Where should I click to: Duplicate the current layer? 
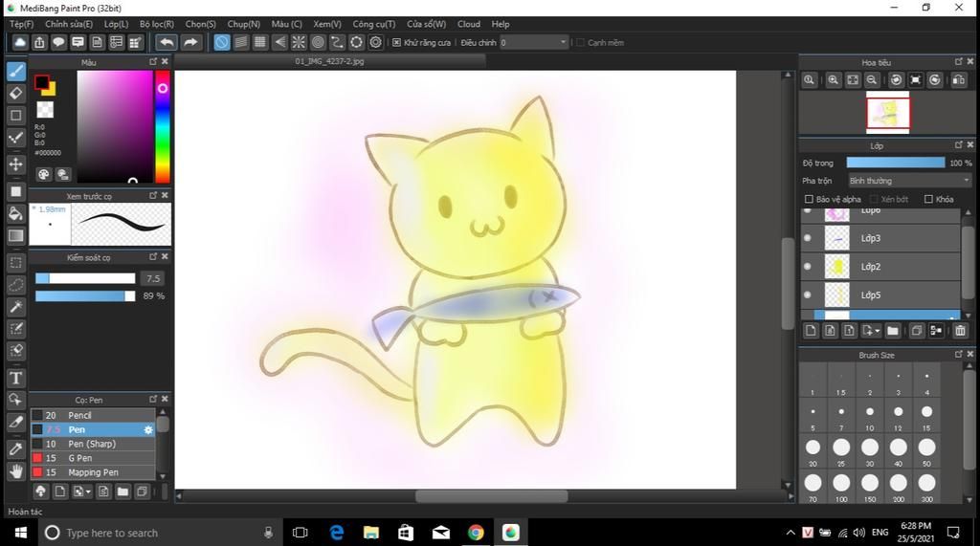[x=917, y=331]
